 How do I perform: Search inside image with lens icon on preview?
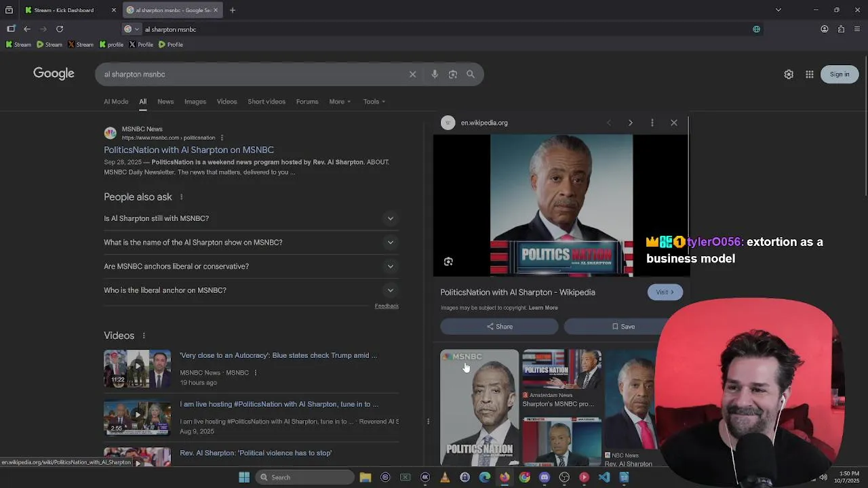(448, 262)
